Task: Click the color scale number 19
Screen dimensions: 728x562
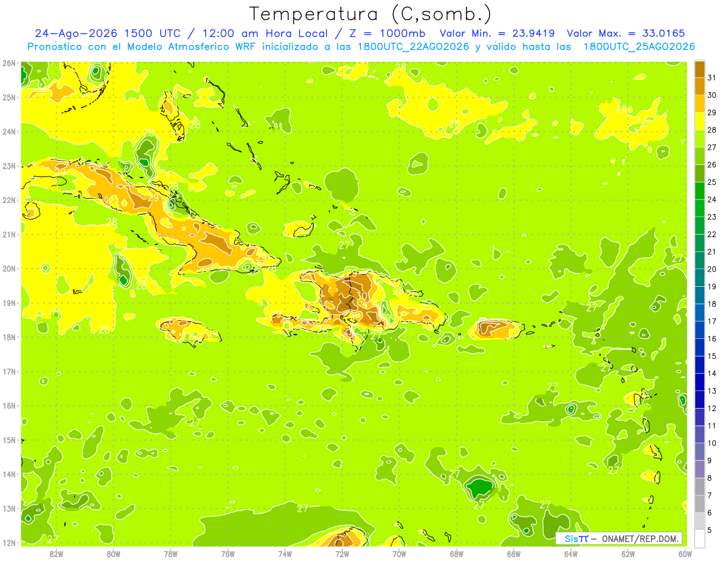Action: click(x=712, y=286)
